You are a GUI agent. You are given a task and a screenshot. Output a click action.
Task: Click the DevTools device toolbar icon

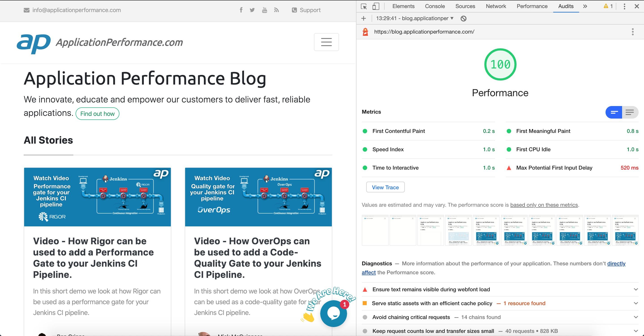375,6
